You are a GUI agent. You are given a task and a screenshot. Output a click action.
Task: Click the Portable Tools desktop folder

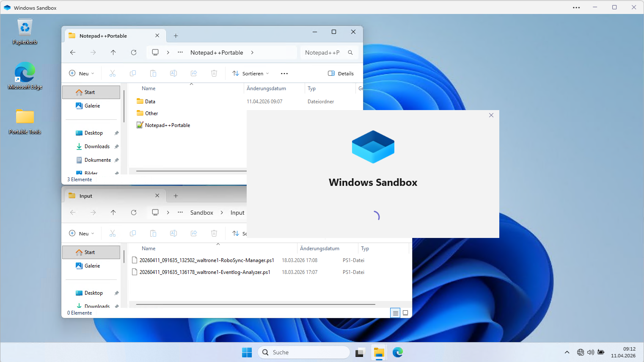[25, 121]
